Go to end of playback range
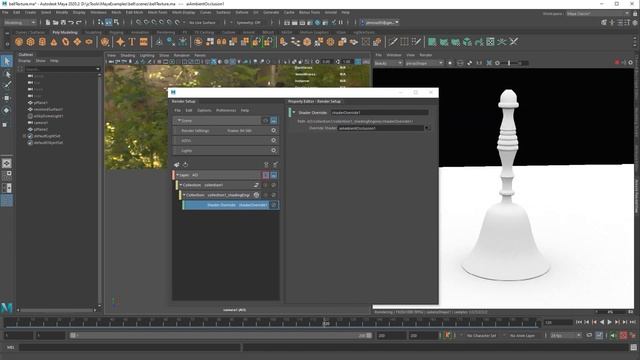The height and width of the screenshot is (360, 640). tap(632, 322)
